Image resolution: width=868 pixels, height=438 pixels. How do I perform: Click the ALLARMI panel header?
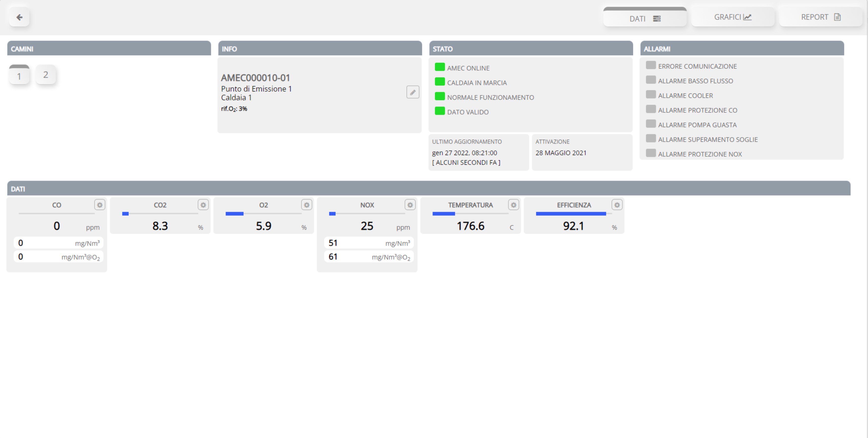tap(742, 48)
